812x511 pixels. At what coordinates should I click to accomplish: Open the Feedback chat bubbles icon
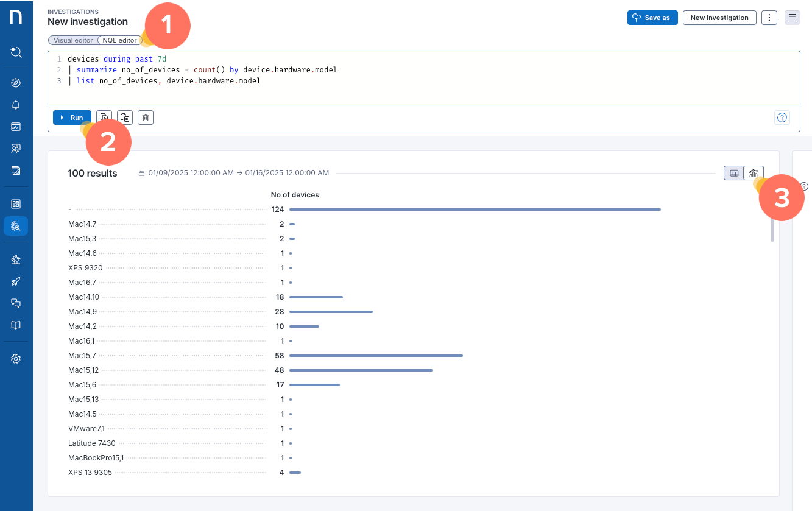16,303
